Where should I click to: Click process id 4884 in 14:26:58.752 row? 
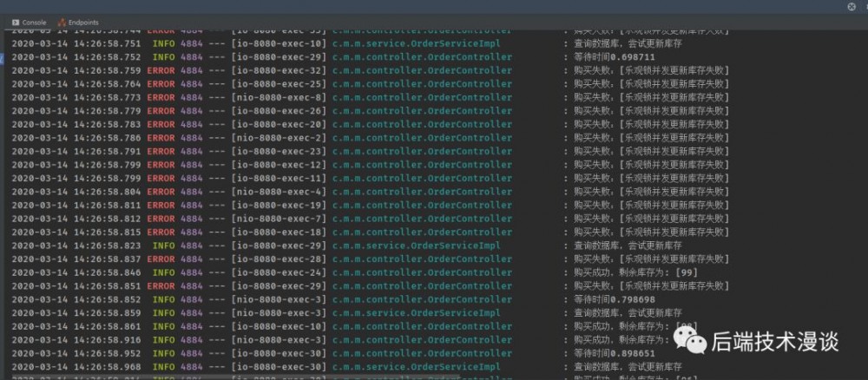click(x=191, y=57)
